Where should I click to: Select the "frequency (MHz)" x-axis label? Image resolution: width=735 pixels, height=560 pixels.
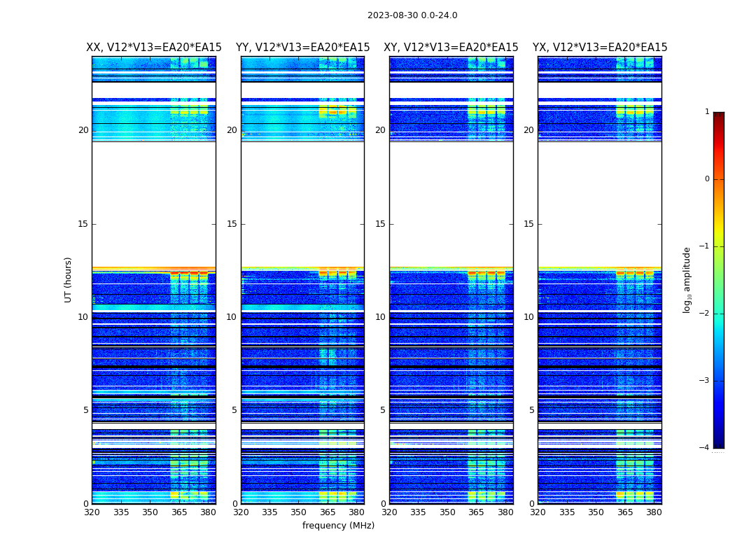[338, 526]
